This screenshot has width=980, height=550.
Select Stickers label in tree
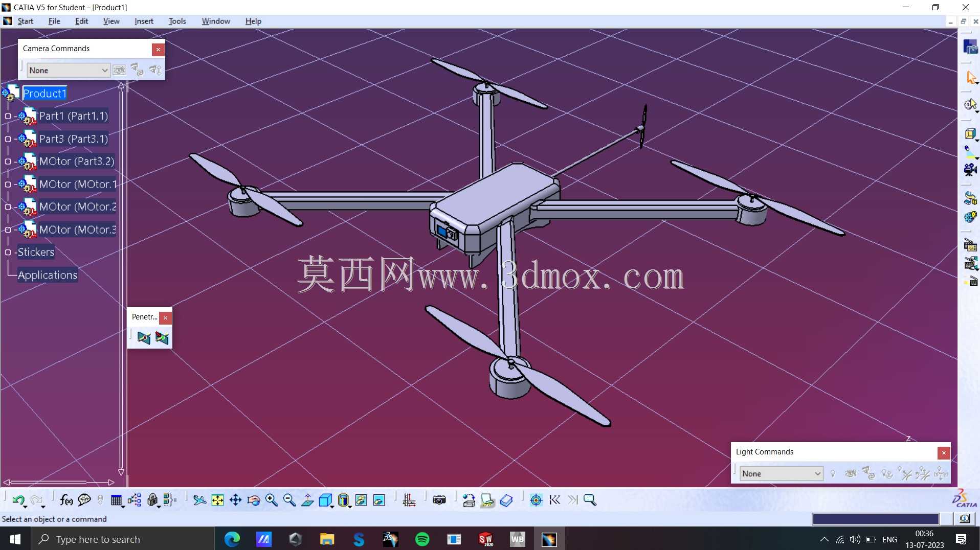36,252
